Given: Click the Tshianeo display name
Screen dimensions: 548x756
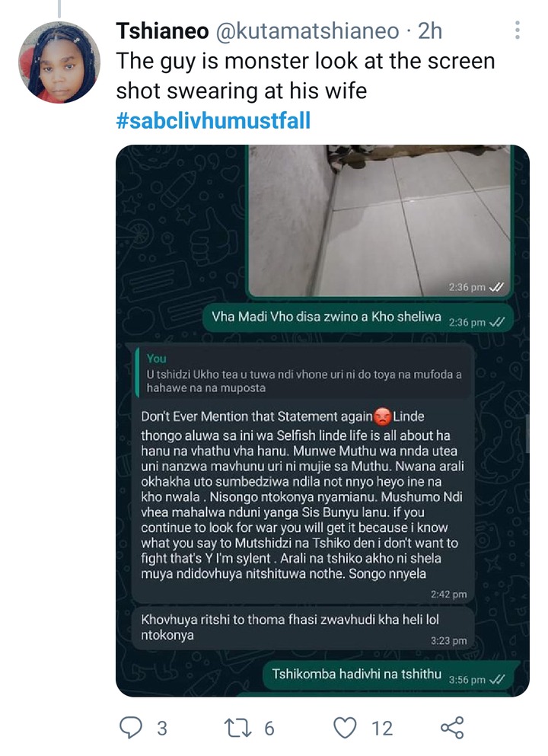Looking at the screenshot, I should (162, 31).
